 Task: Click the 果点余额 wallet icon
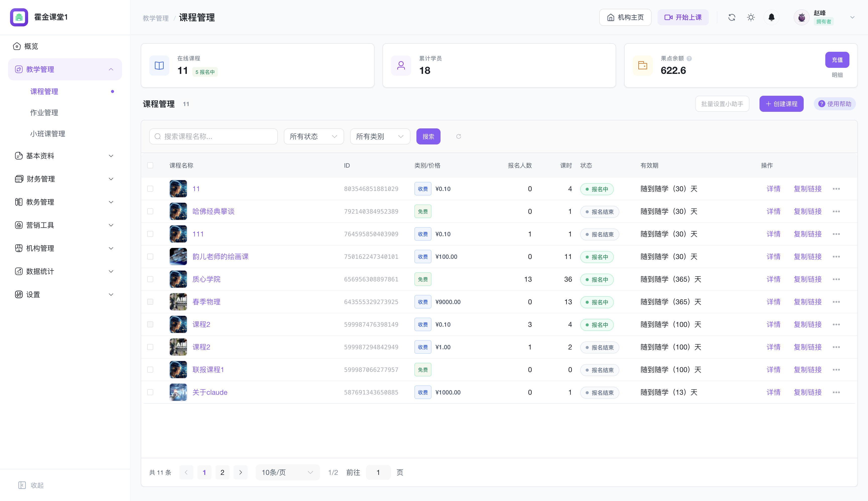point(643,65)
